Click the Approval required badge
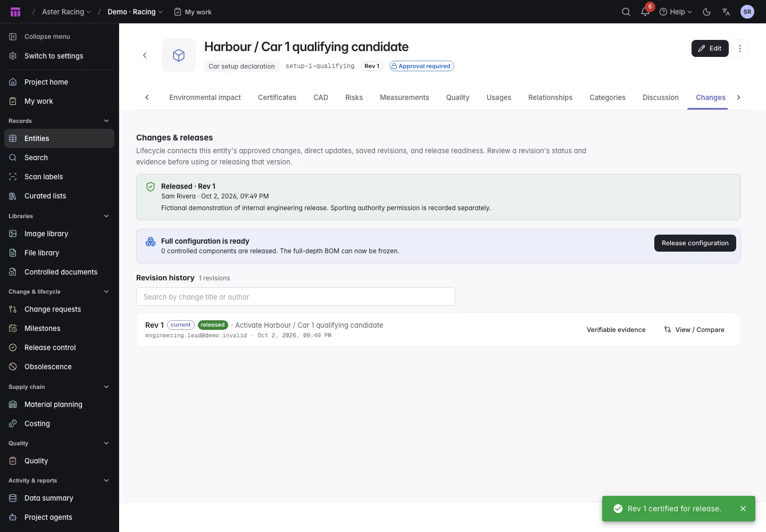This screenshot has width=766, height=532. click(x=421, y=66)
